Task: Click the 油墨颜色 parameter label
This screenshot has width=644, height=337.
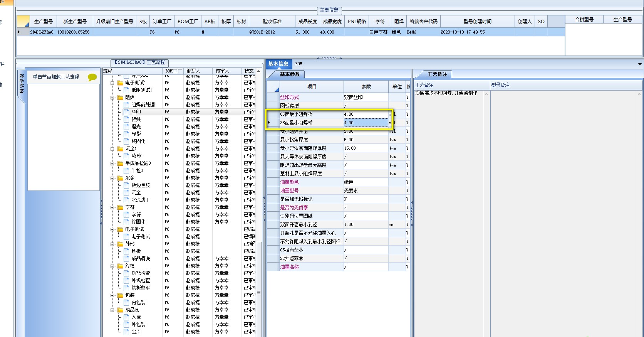Action: (289, 182)
